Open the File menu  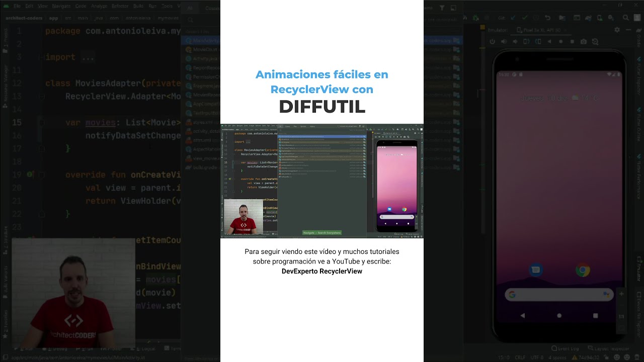17,6
